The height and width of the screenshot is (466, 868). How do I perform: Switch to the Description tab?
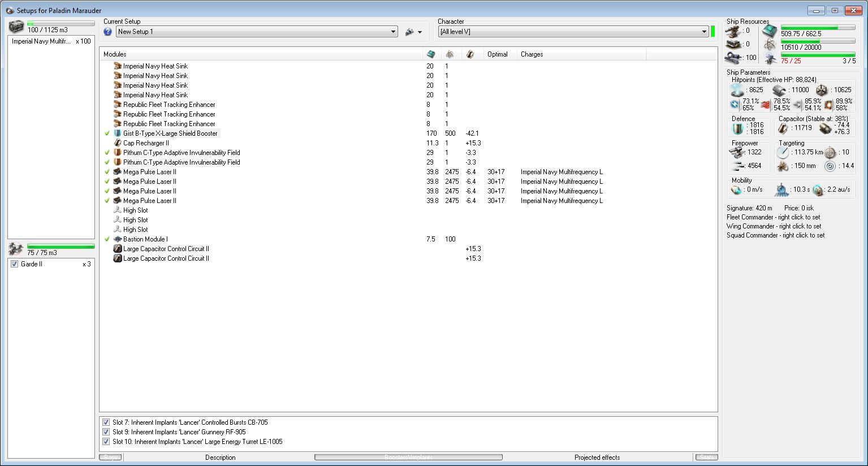pos(220,458)
